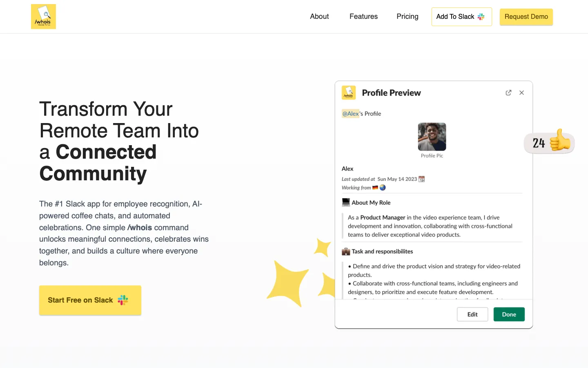Click the 24 thumbs-up reaction badge
This screenshot has height=368, width=588.
[x=549, y=142]
